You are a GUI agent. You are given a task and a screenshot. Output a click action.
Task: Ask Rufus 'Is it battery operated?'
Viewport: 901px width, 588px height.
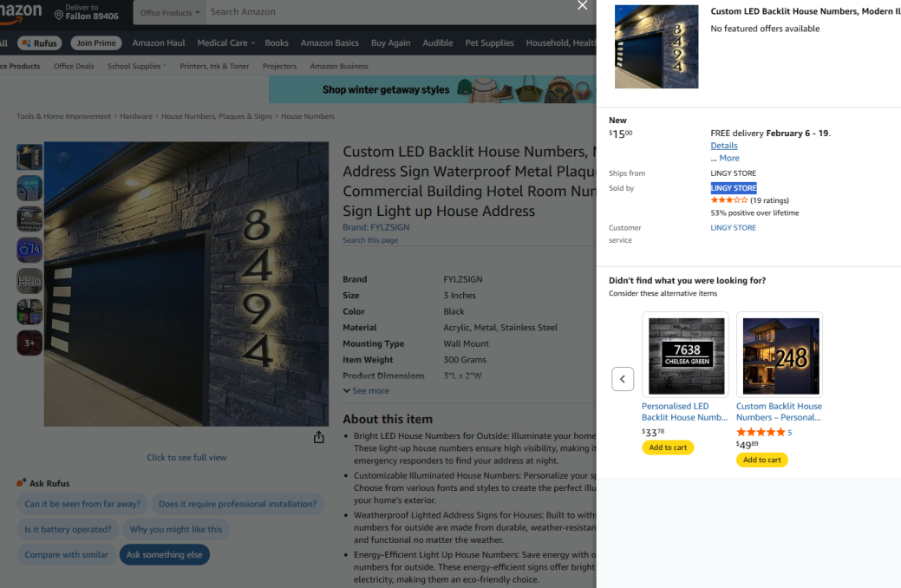68,529
